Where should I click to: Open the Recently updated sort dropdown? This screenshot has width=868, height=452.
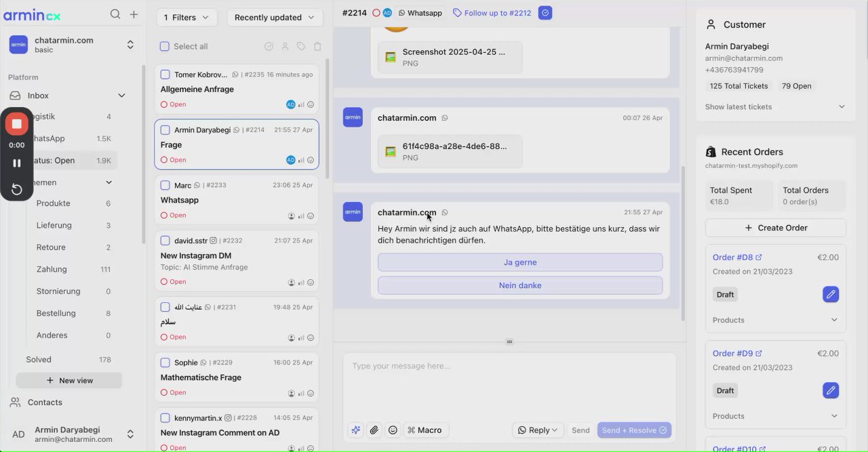[275, 18]
